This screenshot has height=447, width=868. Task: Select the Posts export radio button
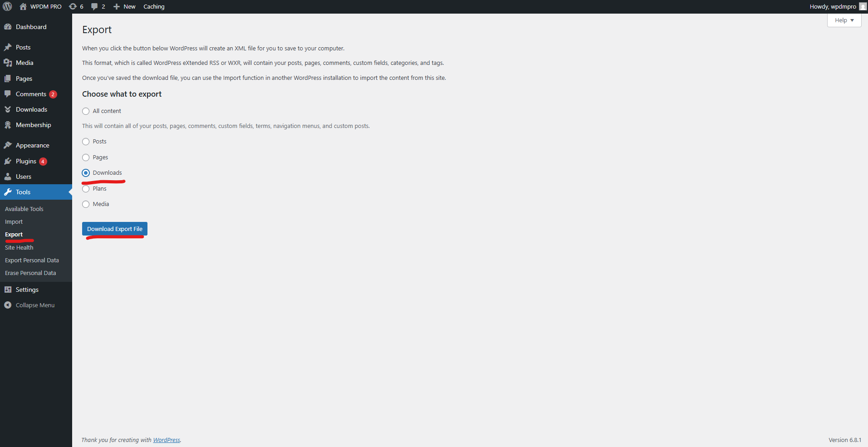(x=86, y=142)
